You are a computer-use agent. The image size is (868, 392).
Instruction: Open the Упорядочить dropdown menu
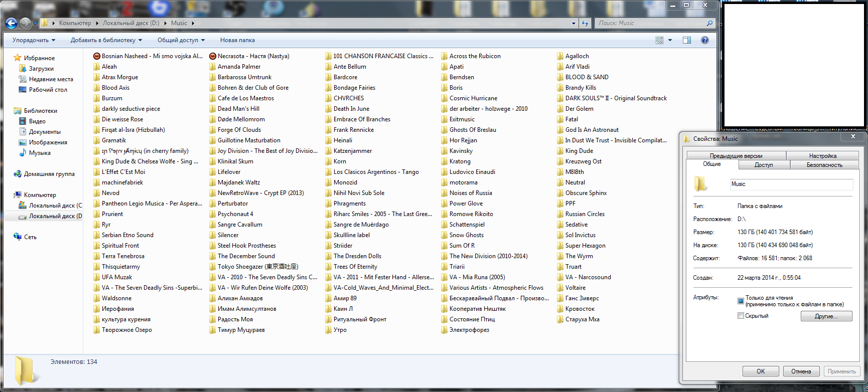pyautogui.click(x=34, y=40)
